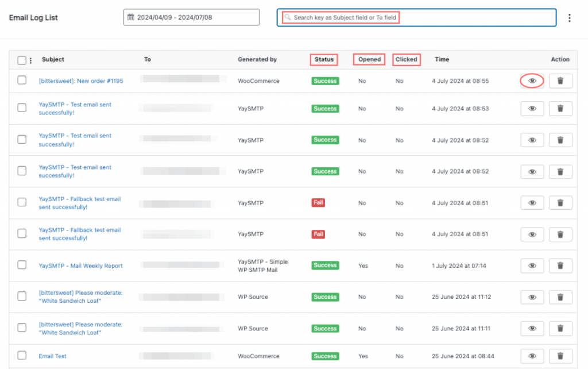View details of order #1195 email
The image size is (588, 369).
(x=532, y=80)
